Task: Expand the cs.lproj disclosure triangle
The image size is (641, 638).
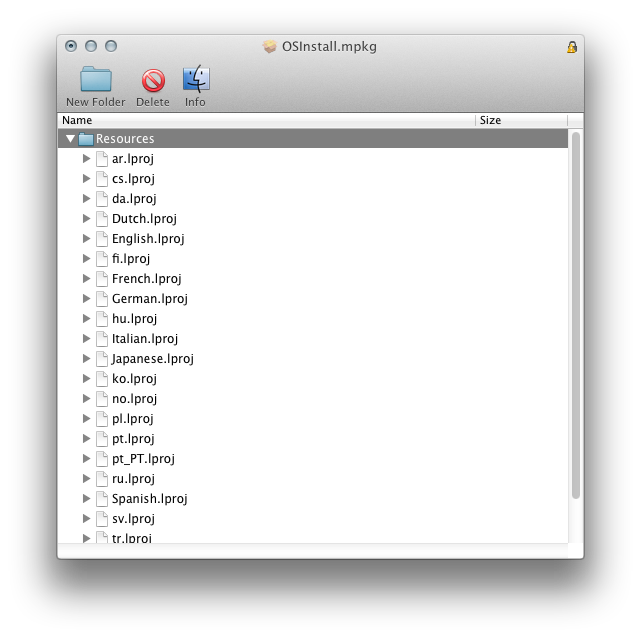Action: (86, 179)
